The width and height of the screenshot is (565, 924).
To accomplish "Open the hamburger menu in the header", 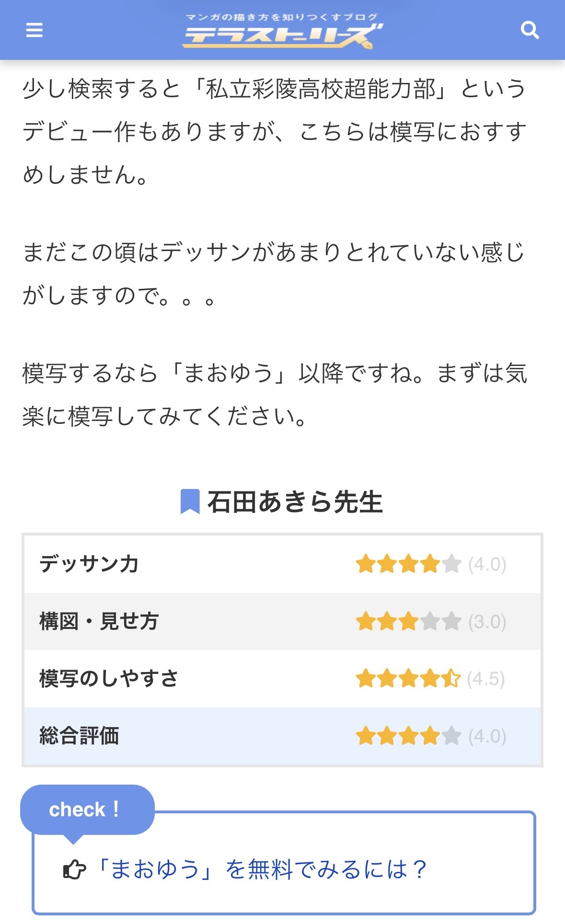I will (x=35, y=30).
